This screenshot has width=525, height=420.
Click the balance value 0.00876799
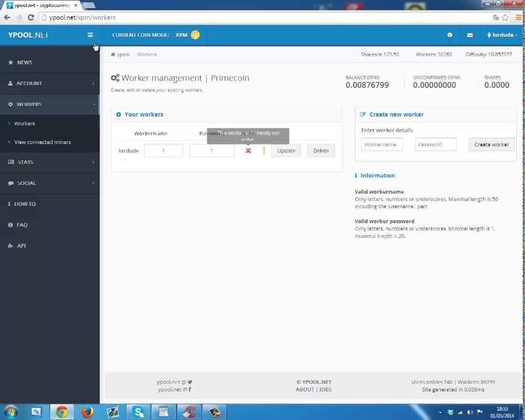[367, 85]
